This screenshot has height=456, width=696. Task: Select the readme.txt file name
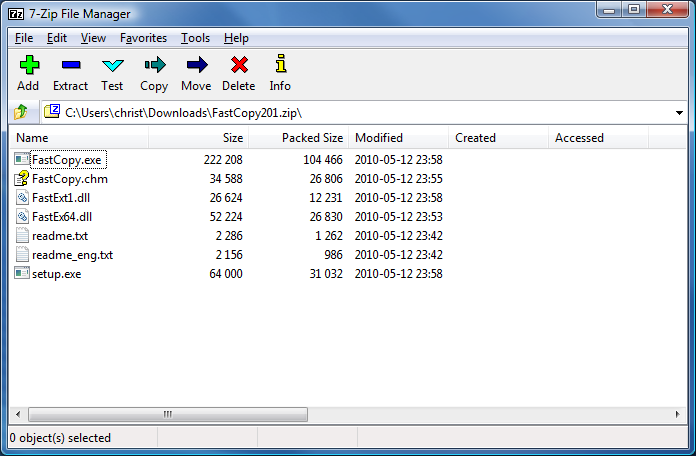[x=60, y=236]
